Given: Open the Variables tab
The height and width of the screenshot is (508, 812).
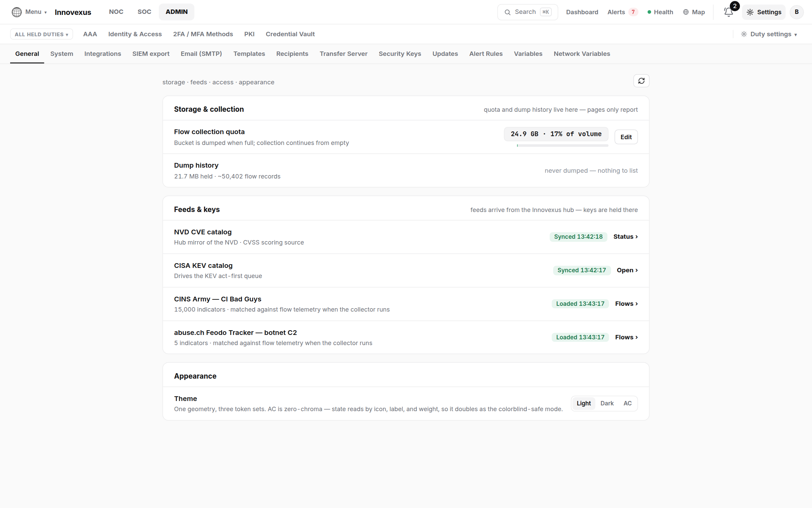Looking at the screenshot, I should (x=528, y=54).
